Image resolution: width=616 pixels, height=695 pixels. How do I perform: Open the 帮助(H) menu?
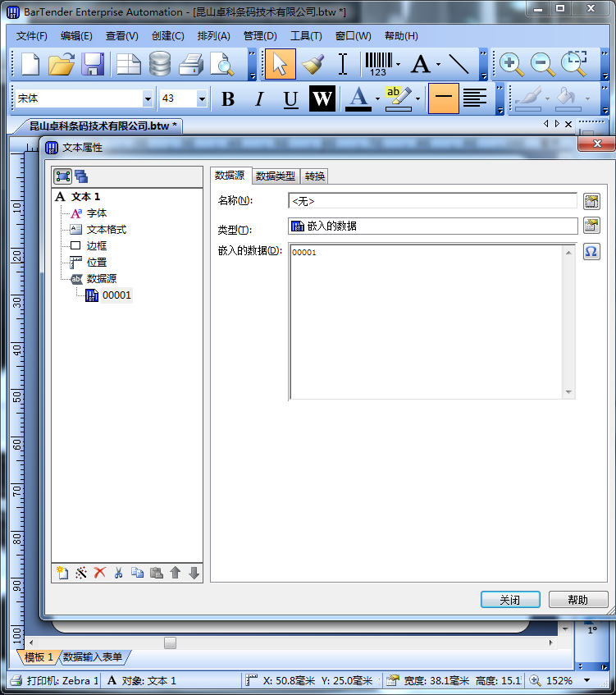click(x=401, y=36)
